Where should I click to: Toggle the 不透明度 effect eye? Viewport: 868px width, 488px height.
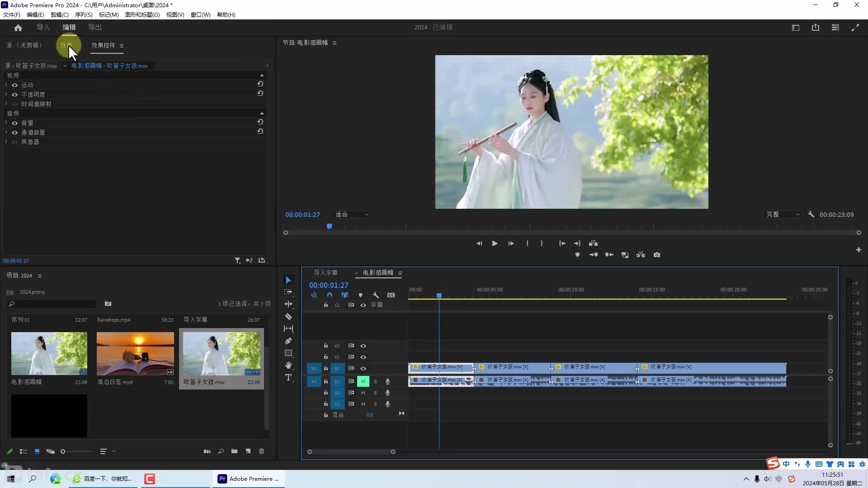click(15, 94)
